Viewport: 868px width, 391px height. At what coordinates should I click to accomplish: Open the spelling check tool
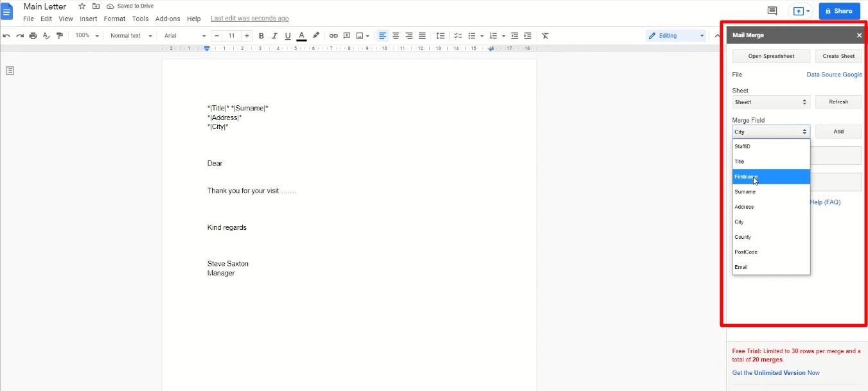coord(46,35)
